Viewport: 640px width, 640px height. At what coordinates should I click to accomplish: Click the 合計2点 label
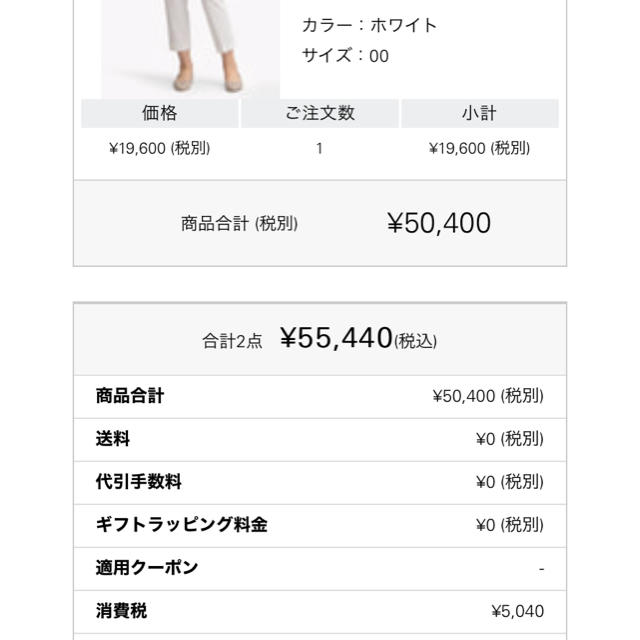232,341
